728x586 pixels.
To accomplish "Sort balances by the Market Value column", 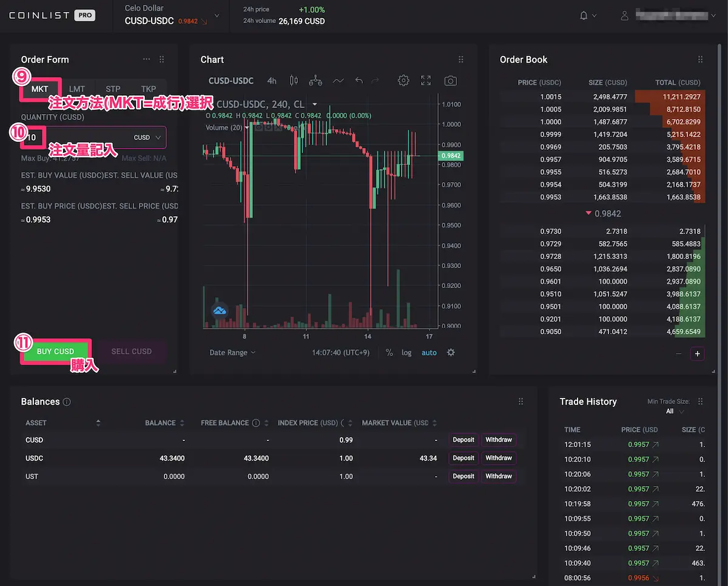I will (434, 423).
